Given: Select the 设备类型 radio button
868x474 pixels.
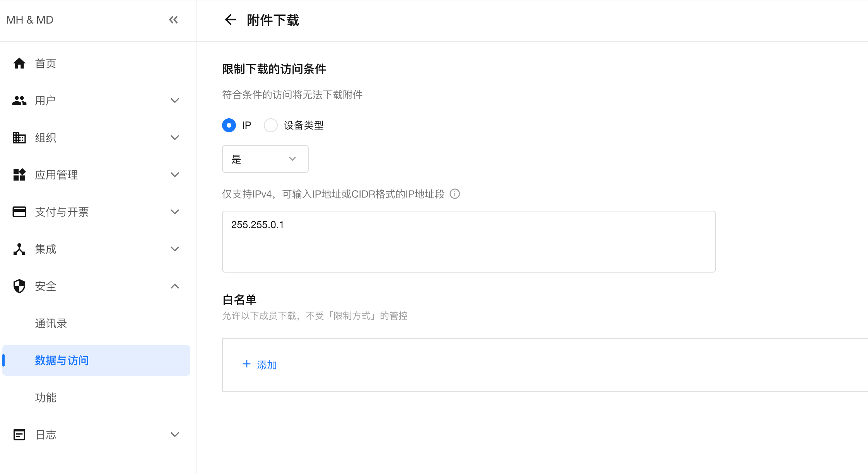Looking at the screenshot, I should click(x=271, y=125).
